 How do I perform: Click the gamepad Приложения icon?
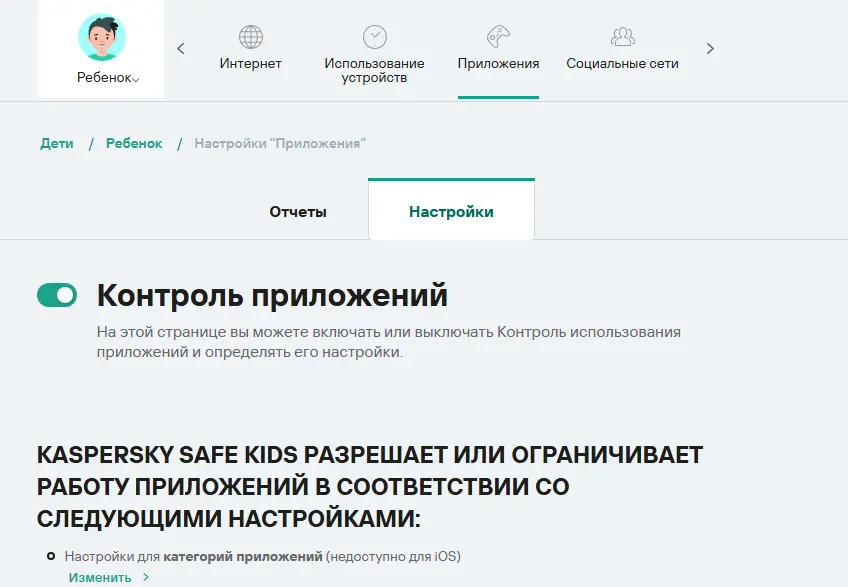tap(498, 37)
